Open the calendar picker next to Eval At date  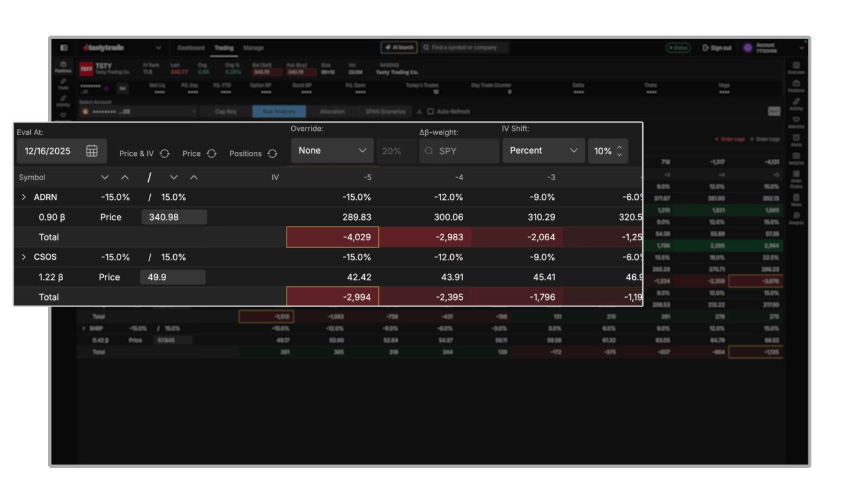pyautogui.click(x=91, y=151)
